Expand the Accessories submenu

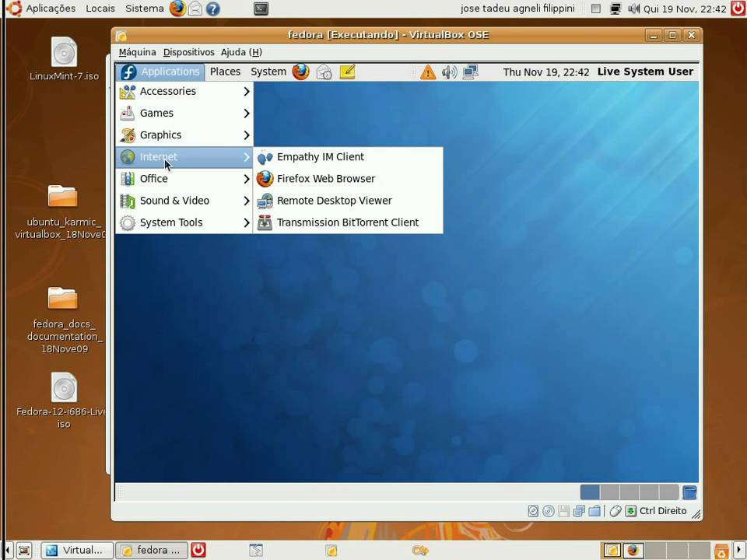184,92
